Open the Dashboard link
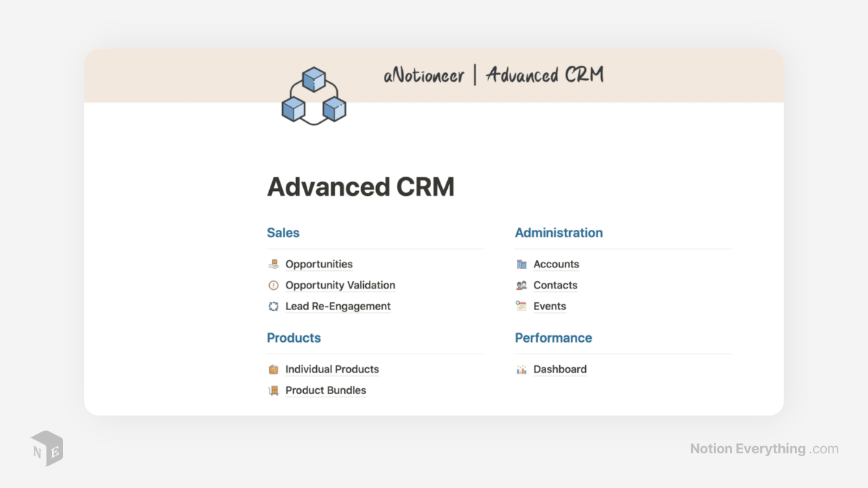This screenshot has height=488, width=868. click(559, 369)
